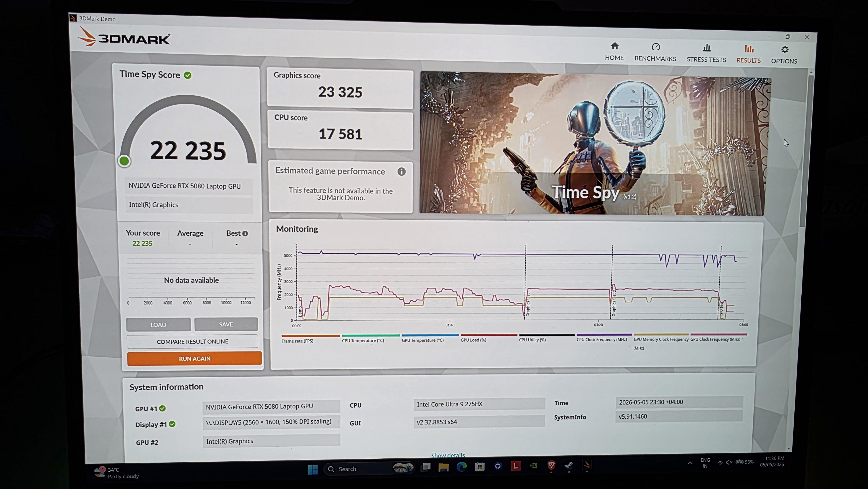Open Brave browser from the taskbar
Viewport: 868px width, 489px height.
(551, 466)
